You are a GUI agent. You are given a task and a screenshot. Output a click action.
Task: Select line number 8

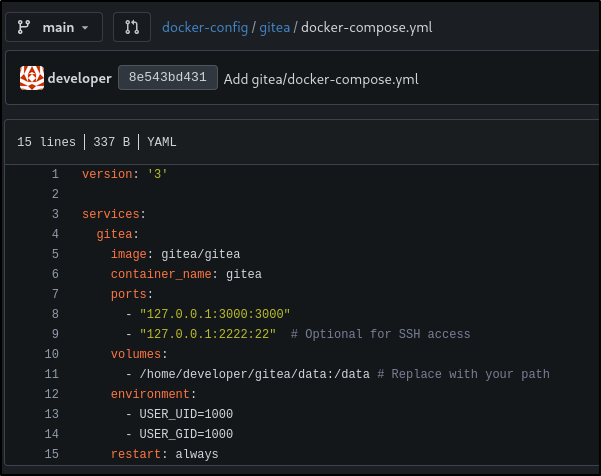(x=55, y=314)
